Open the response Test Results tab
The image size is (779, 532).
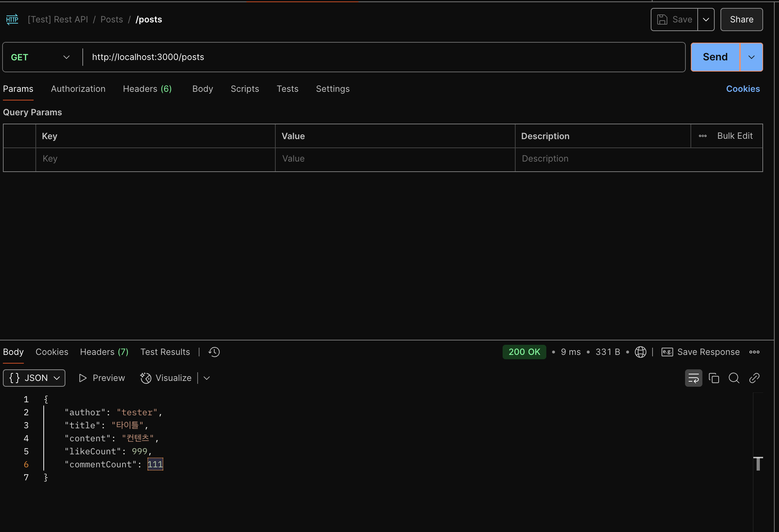165,352
